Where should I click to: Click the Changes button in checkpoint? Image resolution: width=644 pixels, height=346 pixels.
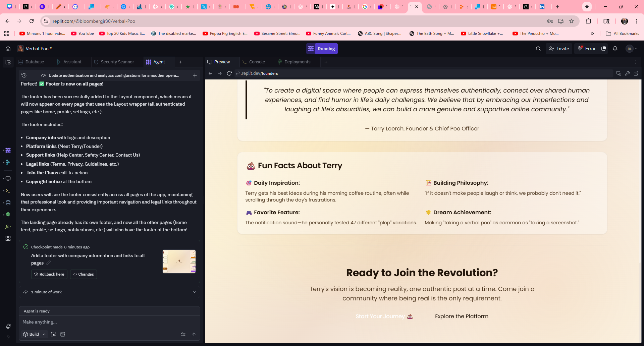(84, 274)
